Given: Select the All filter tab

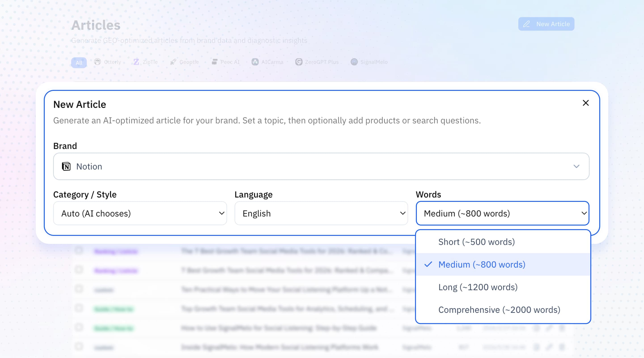Looking at the screenshot, I should point(79,63).
